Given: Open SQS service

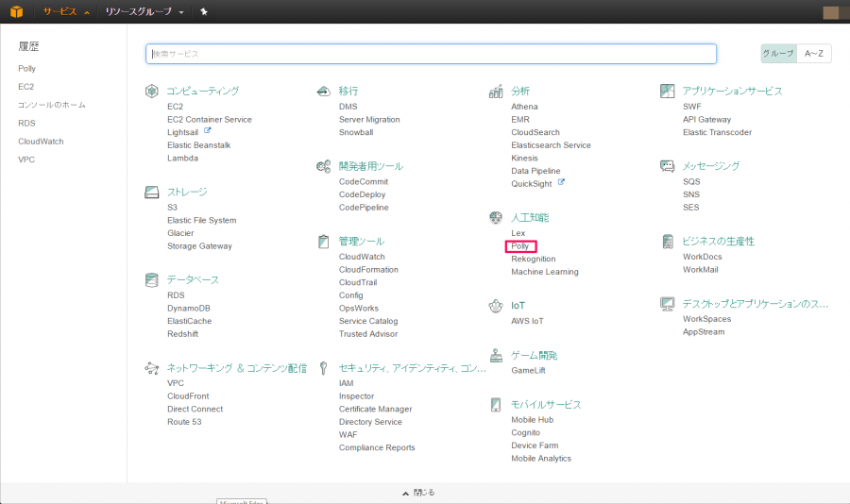Looking at the screenshot, I should [691, 181].
